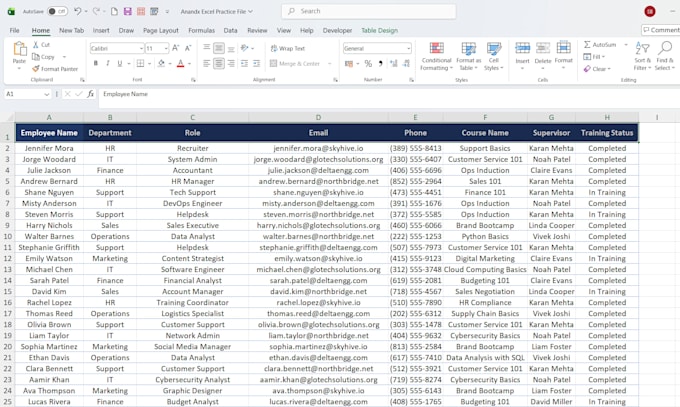Switch to the Formulas tab
680x407 pixels.
pos(202,30)
